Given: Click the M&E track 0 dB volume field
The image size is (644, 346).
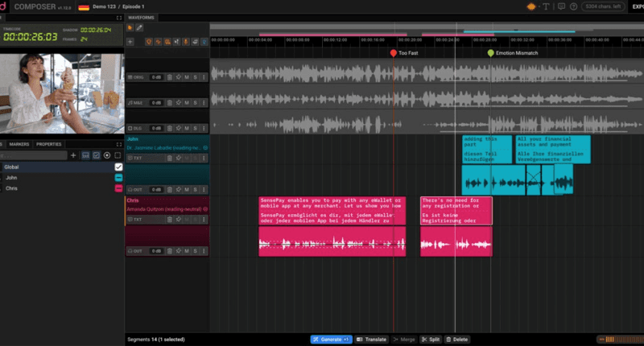Looking at the screenshot, I should pos(156,102).
